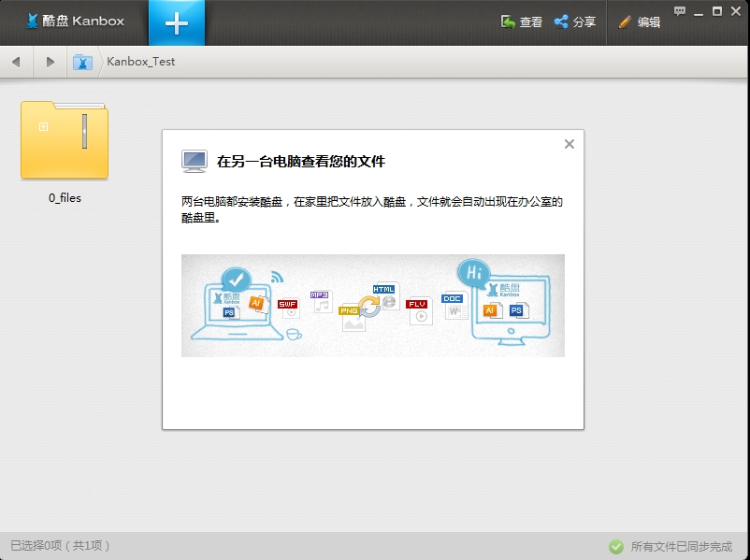Click the 0_files folder name label

65,198
